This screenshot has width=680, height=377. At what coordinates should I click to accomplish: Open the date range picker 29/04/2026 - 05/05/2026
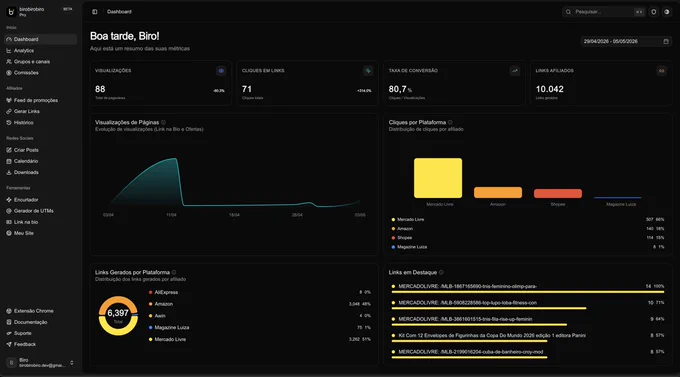pos(626,41)
